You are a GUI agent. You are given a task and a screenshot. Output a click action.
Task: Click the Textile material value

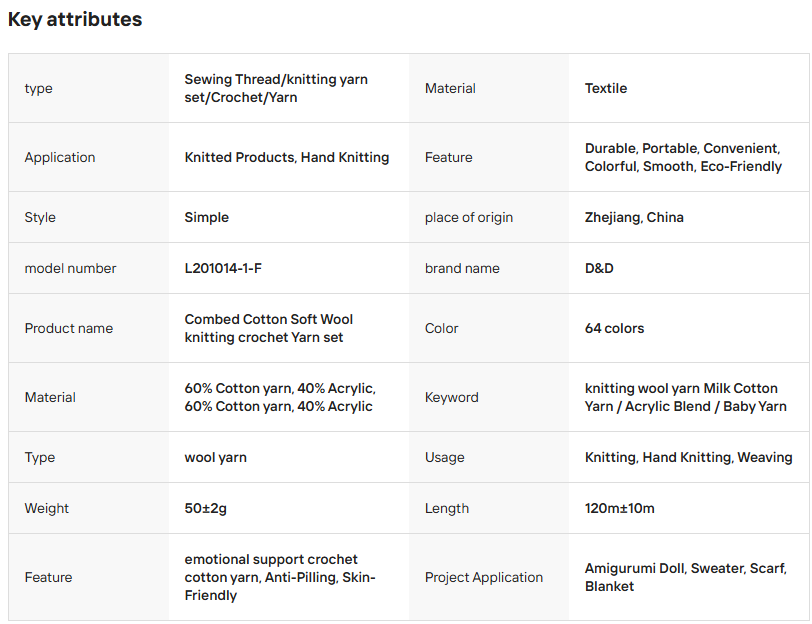point(606,89)
